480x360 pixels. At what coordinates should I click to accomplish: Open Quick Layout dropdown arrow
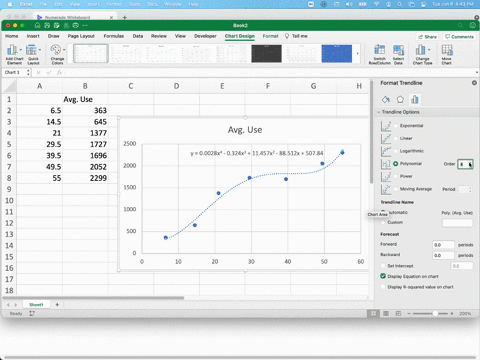(x=40, y=50)
